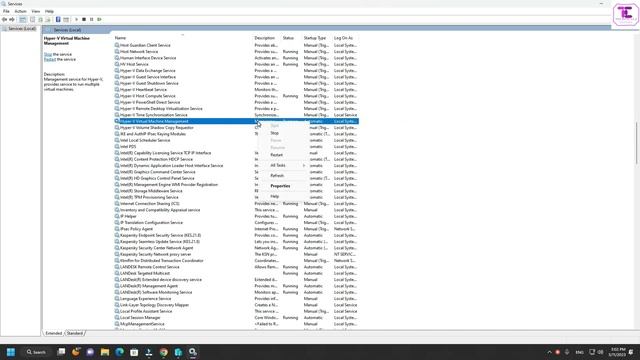Switch to the Standard tab
The width and height of the screenshot is (640, 360).
point(75,333)
